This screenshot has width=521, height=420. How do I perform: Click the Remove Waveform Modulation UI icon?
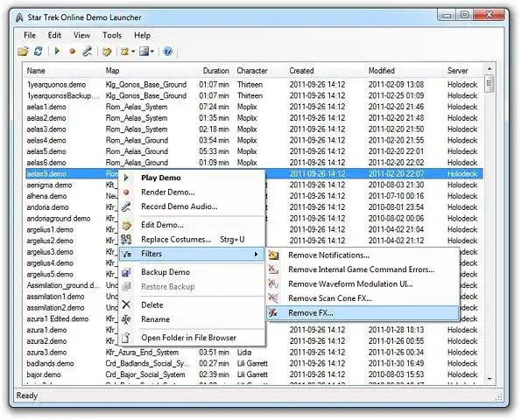pos(273,283)
